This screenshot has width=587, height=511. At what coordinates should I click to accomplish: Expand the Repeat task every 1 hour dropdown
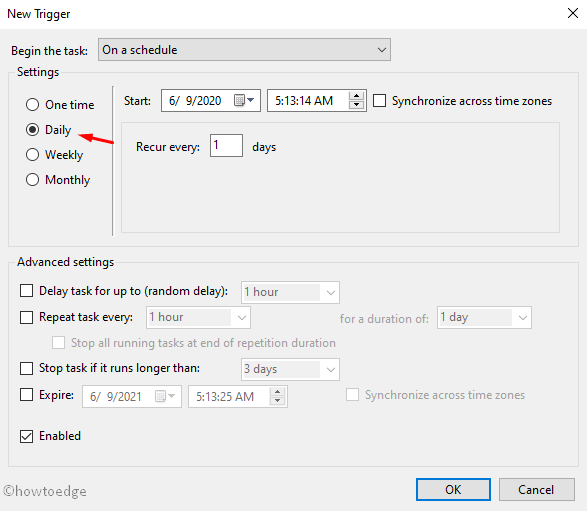pos(198,317)
